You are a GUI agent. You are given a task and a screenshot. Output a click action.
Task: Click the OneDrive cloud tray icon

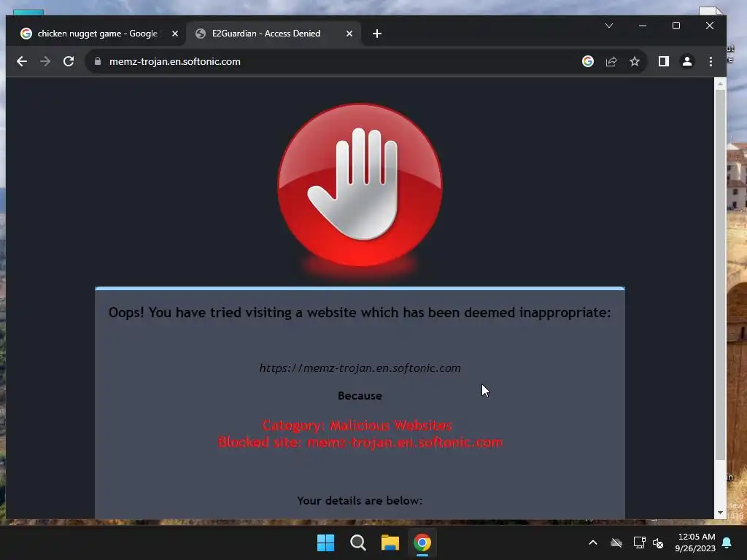click(x=616, y=542)
